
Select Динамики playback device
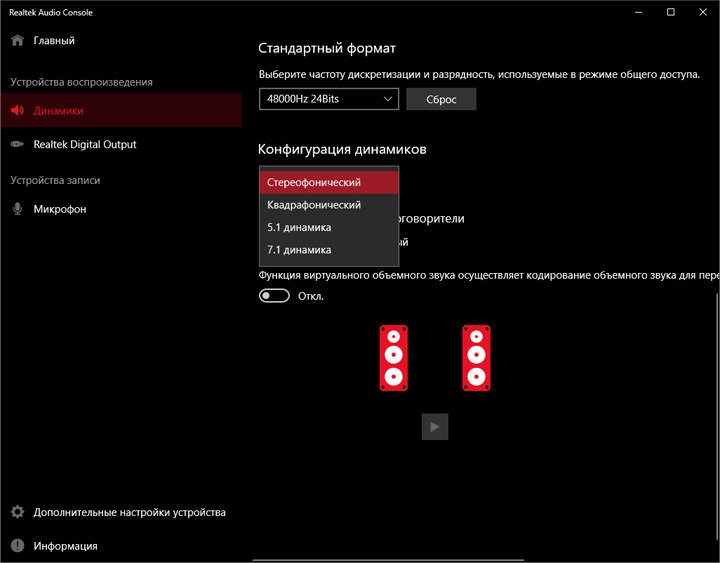[121, 110]
